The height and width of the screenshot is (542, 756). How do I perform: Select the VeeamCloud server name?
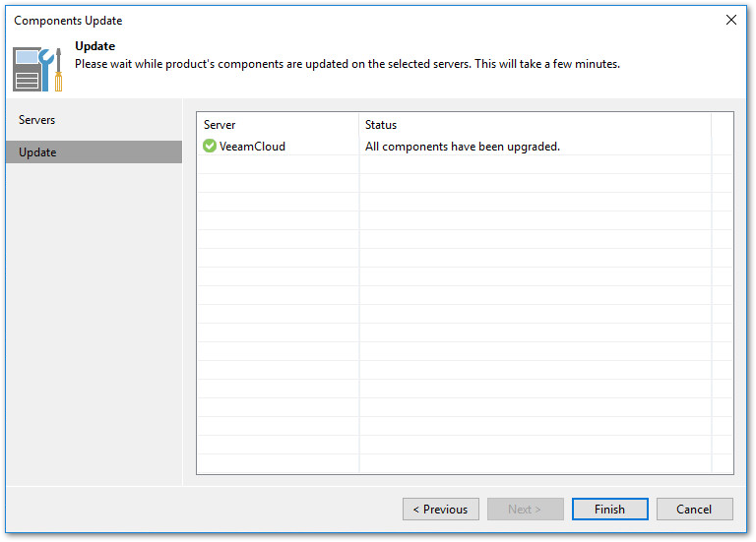252,147
